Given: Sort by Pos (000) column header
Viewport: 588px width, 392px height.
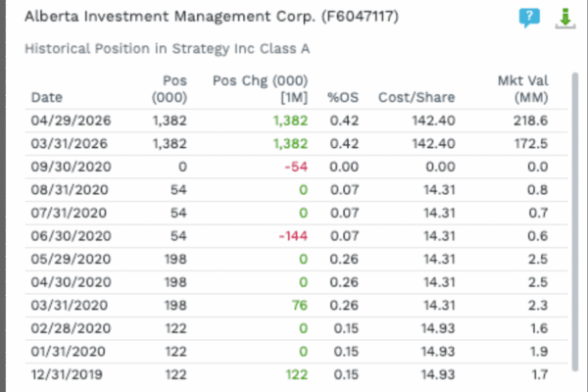Looking at the screenshot, I should tap(170, 89).
